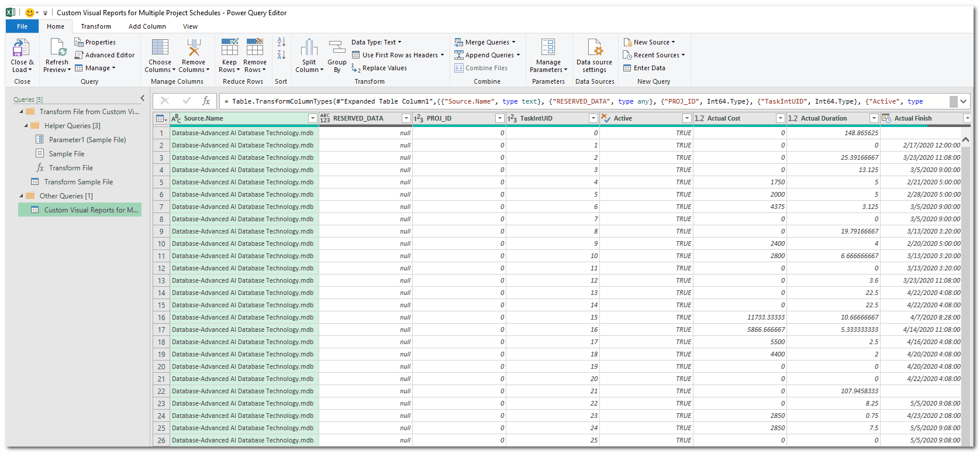Click the Excel application icon
Viewport: 980px width, 453px height.
coord(11,12)
